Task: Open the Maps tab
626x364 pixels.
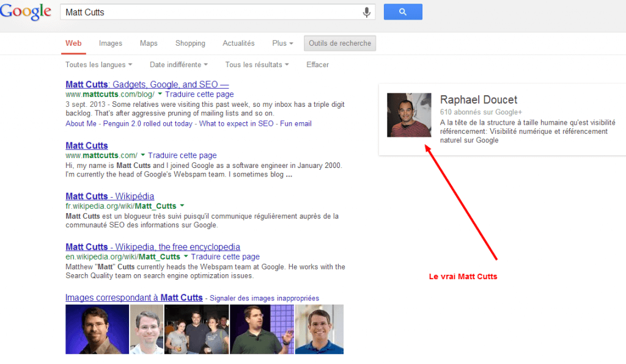Action: 149,43
